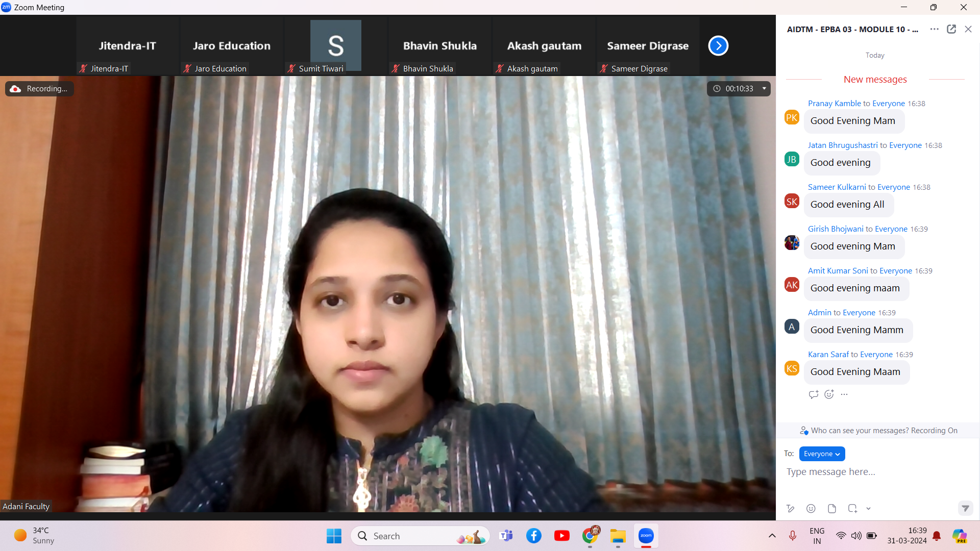The width and height of the screenshot is (980, 551).
Task: Expand the meeting timer dropdown
Action: tap(764, 89)
